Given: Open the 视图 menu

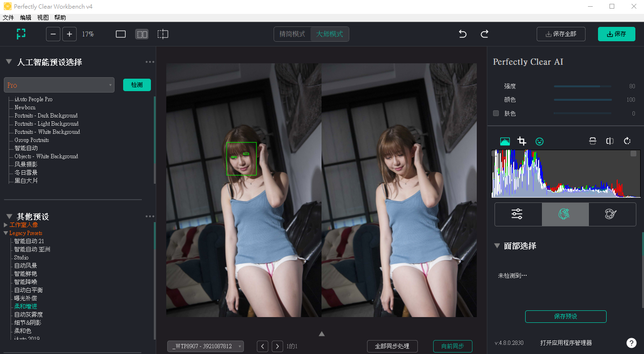Looking at the screenshot, I should pyautogui.click(x=43, y=17).
